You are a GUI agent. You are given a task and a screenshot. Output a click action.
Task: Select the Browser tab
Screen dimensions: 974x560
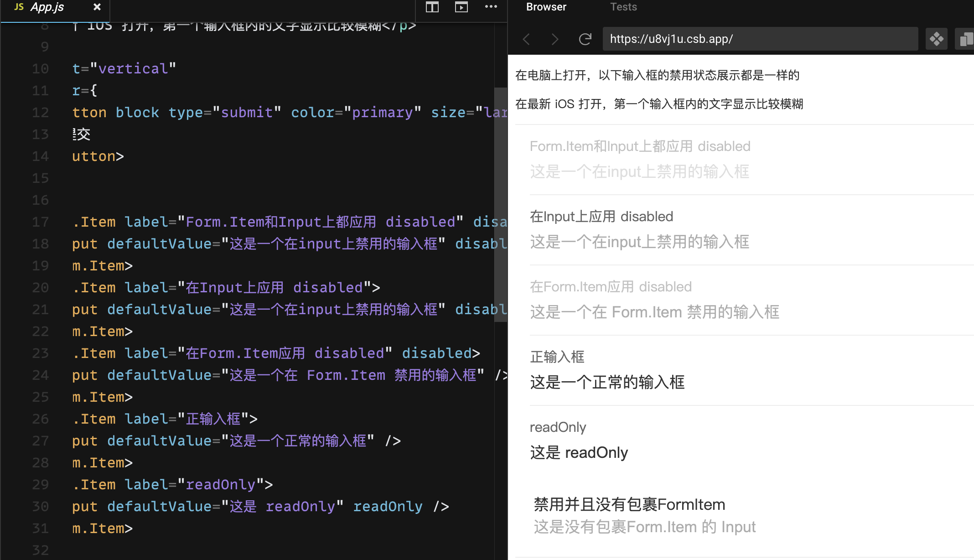(x=546, y=7)
